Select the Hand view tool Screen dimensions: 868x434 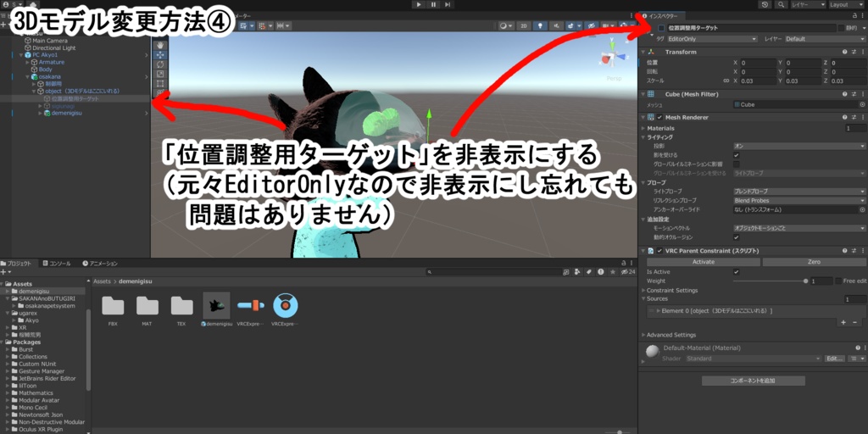[160, 45]
